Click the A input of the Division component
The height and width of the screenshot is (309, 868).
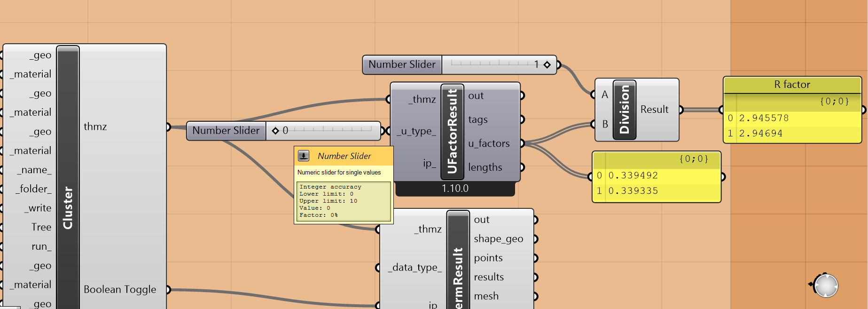pyautogui.click(x=605, y=95)
